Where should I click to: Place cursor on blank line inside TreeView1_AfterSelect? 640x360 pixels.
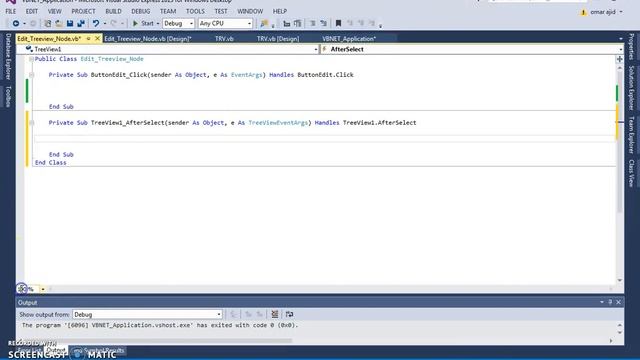[324, 139]
